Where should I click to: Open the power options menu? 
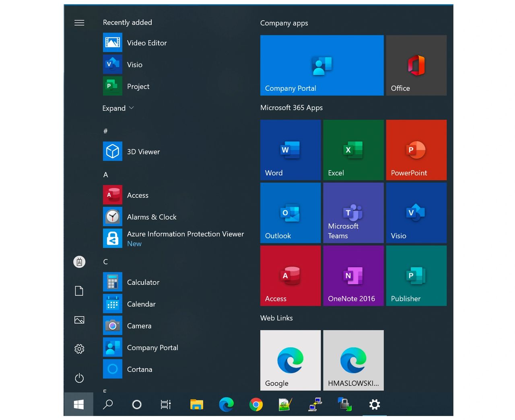(x=79, y=378)
